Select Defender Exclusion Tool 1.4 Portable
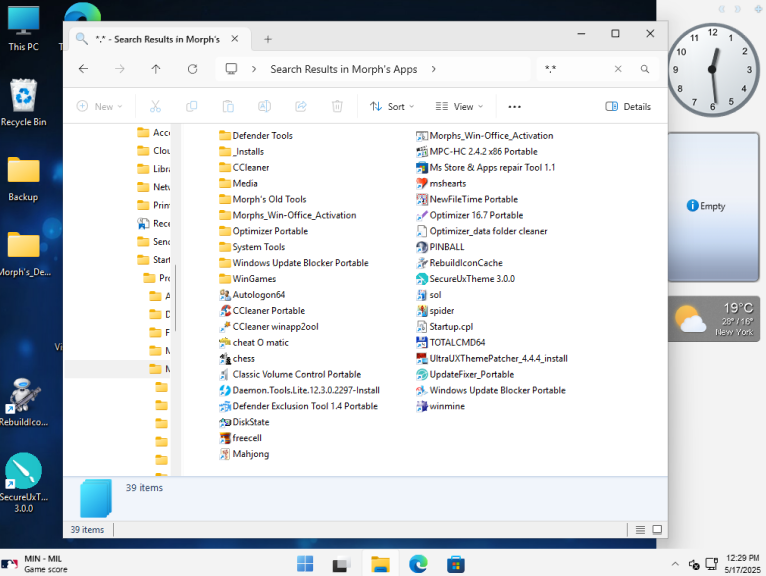This screenshot has height=576, width=766. click(298, 406)
